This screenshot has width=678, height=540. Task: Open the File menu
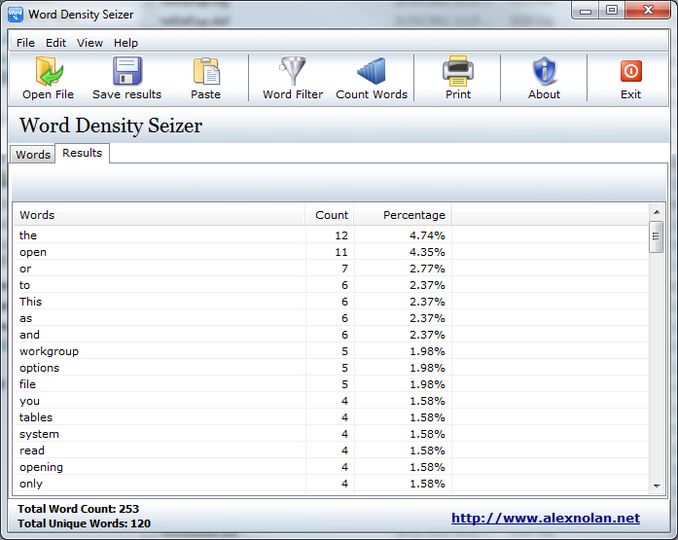point(26,43)
